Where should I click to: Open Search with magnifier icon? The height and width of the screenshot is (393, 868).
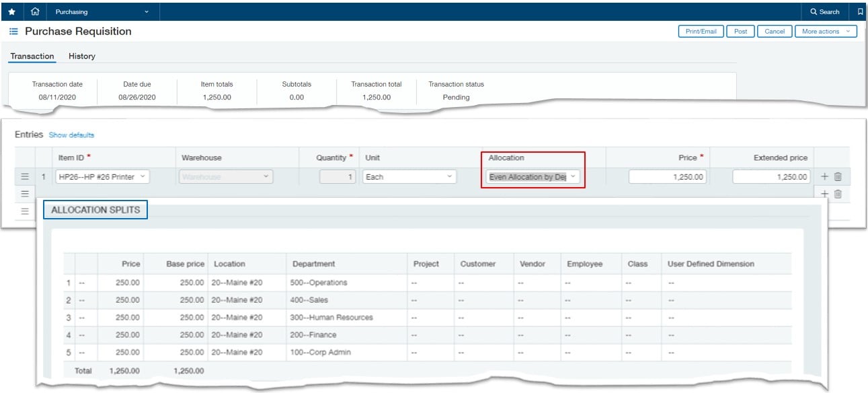click(824, 11)
